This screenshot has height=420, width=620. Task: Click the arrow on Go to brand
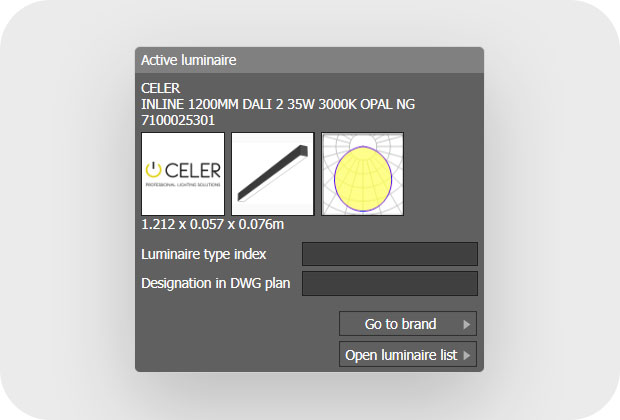pyautogui.click(x=467, y=324)
